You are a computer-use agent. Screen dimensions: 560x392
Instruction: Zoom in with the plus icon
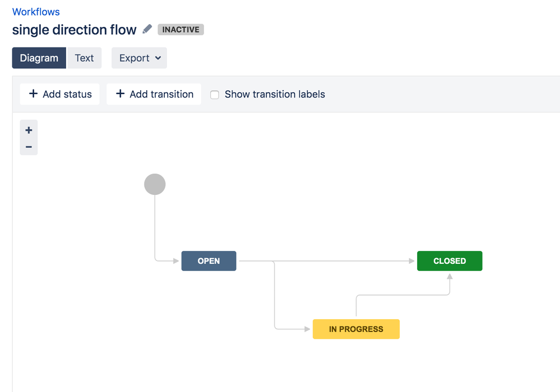click(29, 130)
